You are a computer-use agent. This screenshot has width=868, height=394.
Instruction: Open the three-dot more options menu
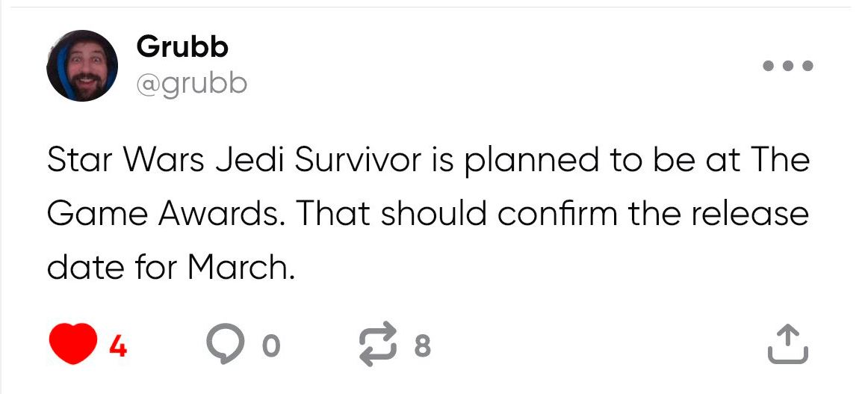(788, 66)
